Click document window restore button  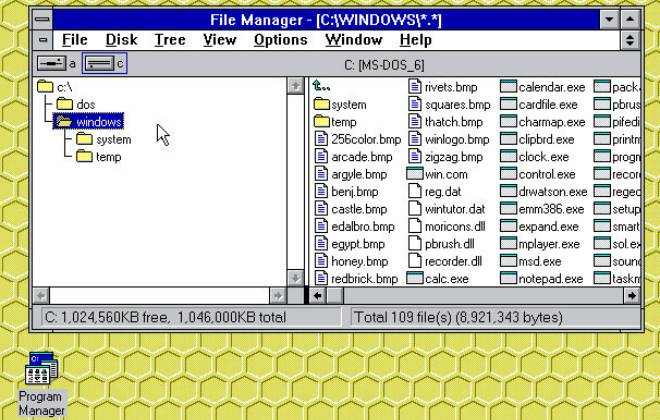[x=630, y=40]
